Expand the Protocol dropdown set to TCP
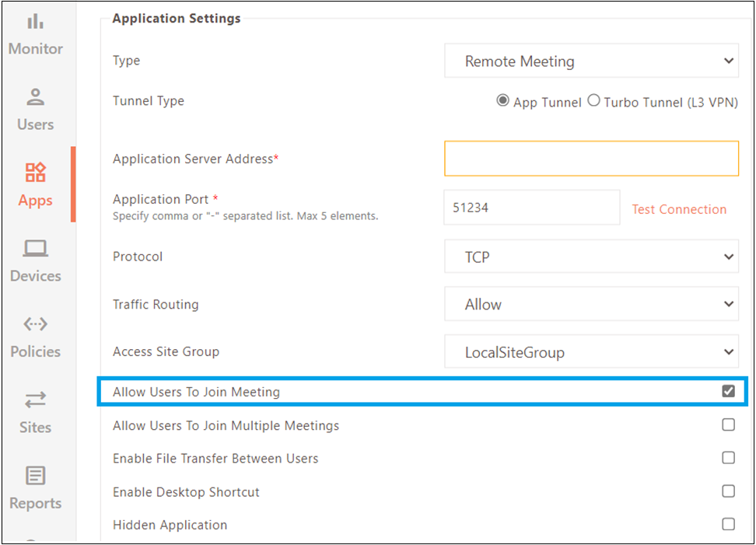The width and height of the screenshot is (756, 545). click(x=591, y=257)
